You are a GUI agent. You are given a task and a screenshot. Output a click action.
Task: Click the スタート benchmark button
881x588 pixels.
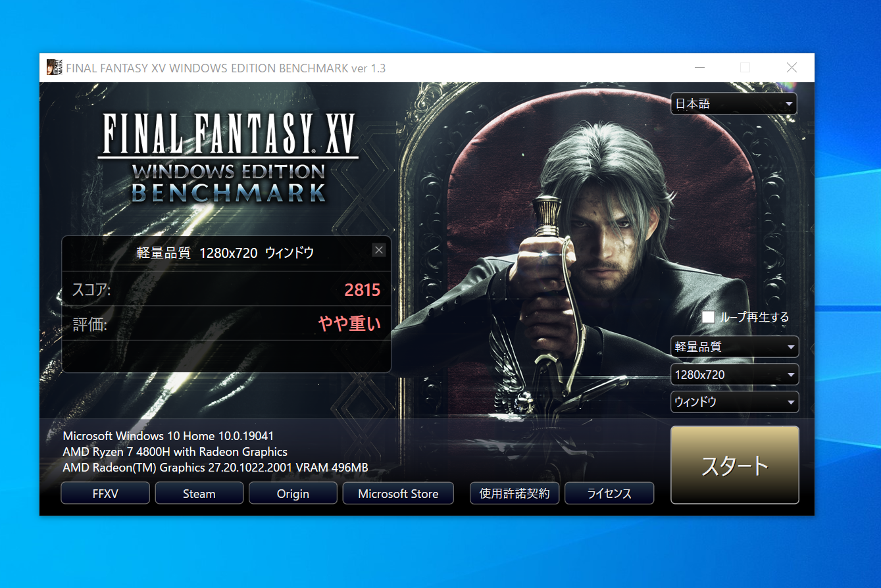(734, 465)
